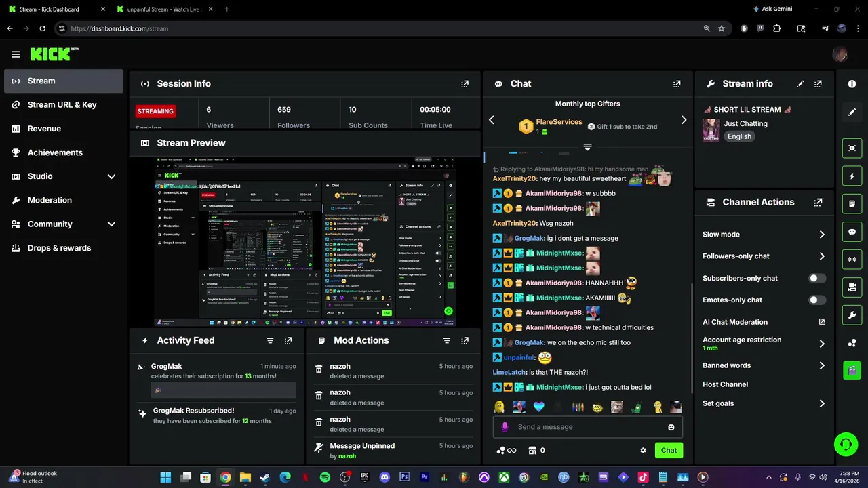This screenshot has height=488, width=868.
Task: Open AI Chat Moderation link
Action: coord(764,322)
